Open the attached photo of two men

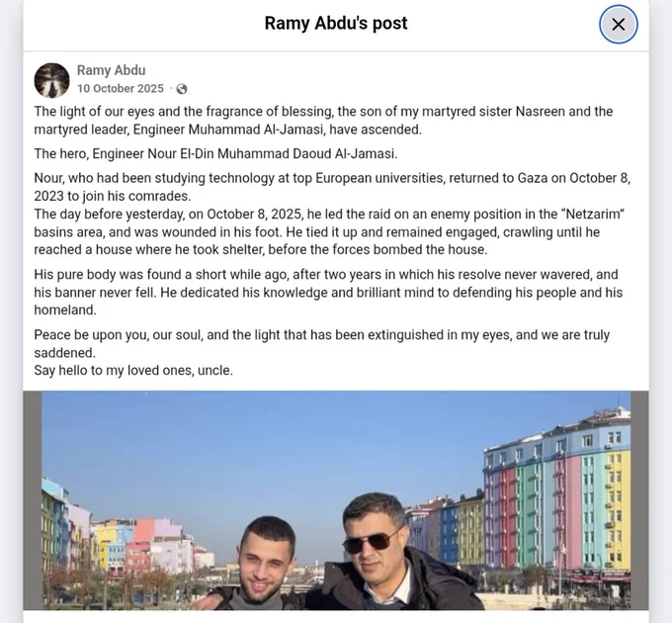336,500
